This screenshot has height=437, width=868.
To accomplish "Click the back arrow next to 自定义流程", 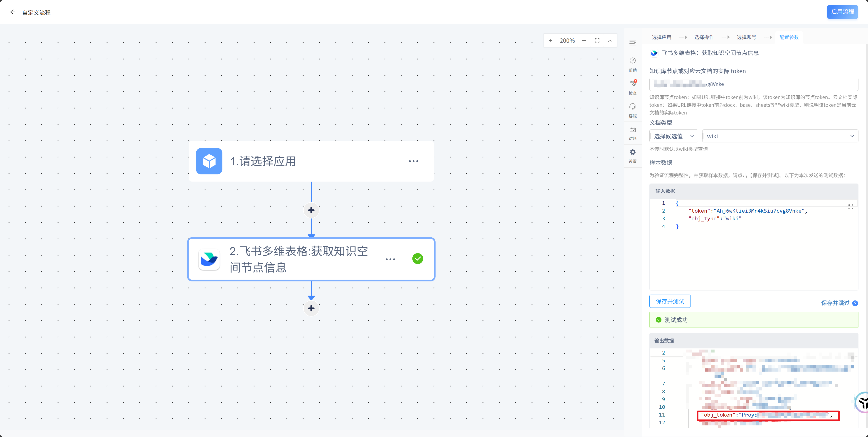I will pos(12,12).
